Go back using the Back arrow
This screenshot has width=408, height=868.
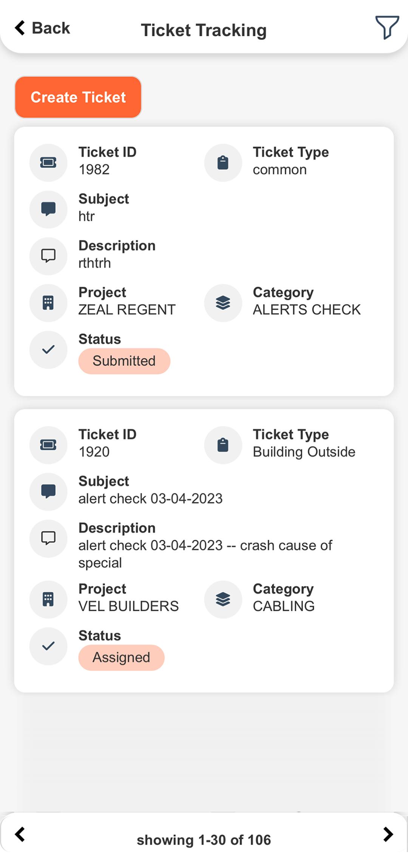tap(42, 28)
